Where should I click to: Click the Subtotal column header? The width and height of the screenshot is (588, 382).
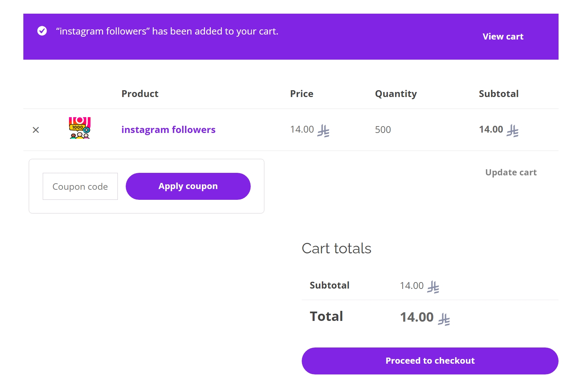tap(499, 94)
